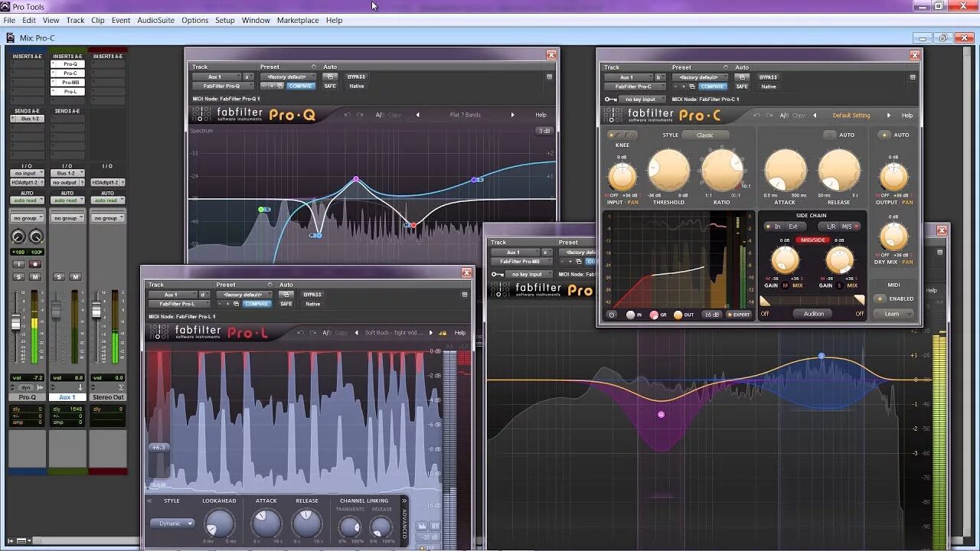This screenshot has height=551, width=980.
Task: Open the AudioSuite menu
Action: [x=155, y=21]
